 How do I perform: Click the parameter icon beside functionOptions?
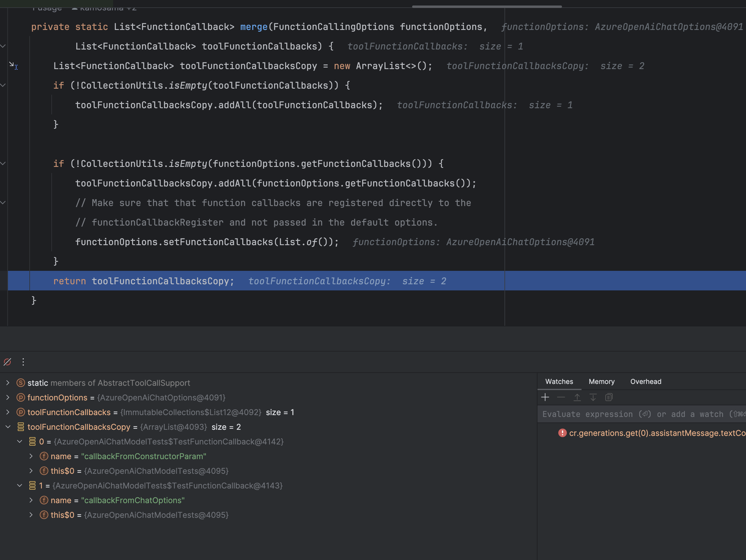(x=20, y=397)
